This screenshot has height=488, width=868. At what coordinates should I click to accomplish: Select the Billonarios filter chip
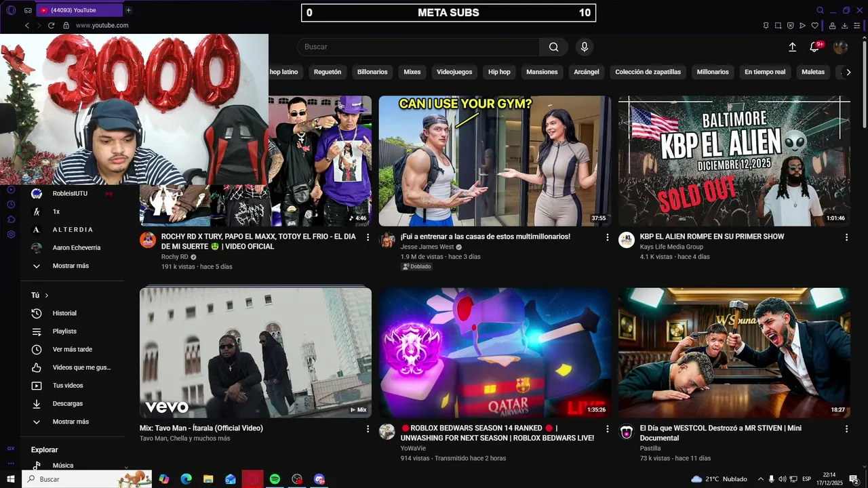(372, 72)
